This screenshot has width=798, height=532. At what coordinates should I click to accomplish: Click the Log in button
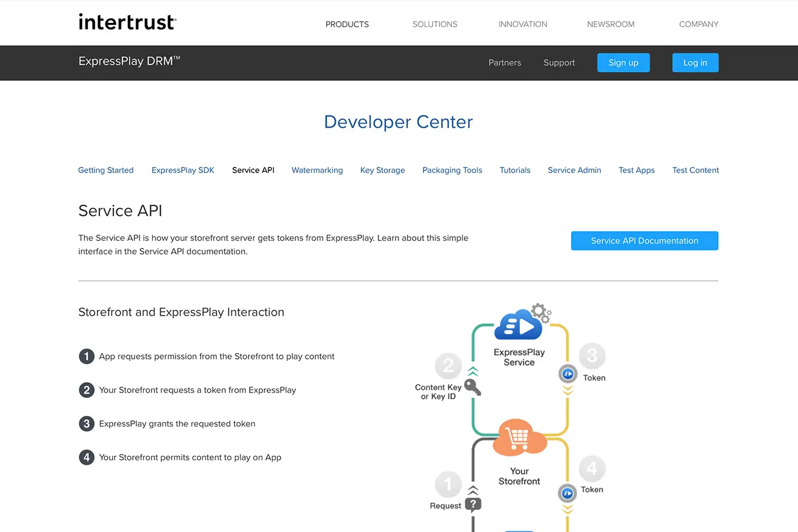click(695, 63)
